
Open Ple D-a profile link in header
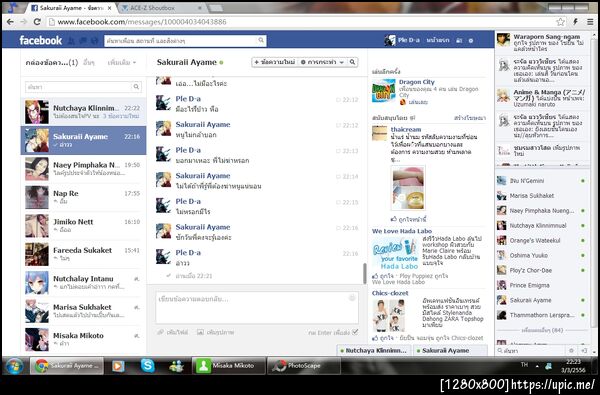pyautogui.click(x=402, y=40)
